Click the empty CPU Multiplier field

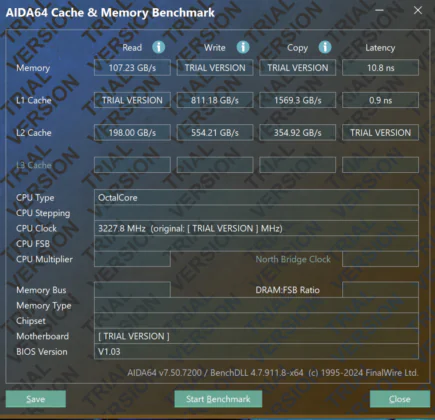coord(132,259)
